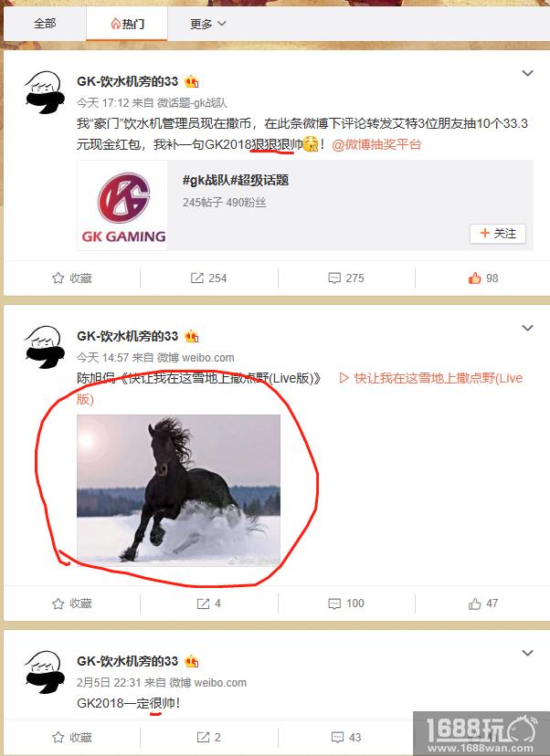The width and height of the screenshot is (550, 756).
Task: Favorite the first post via 收藏 star
Action: (x=72, y=278)
